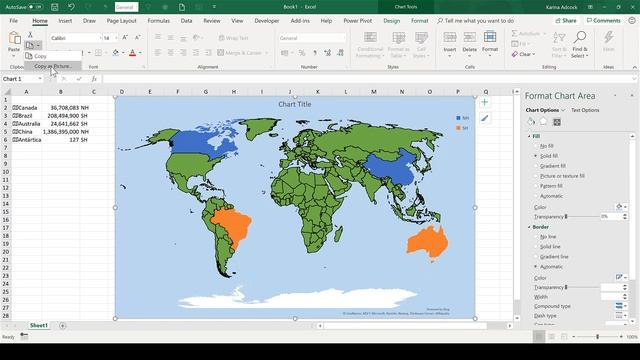Click cell A2 containing Canada
Viewport: 640px width, 360px height.
click(27, 108)
